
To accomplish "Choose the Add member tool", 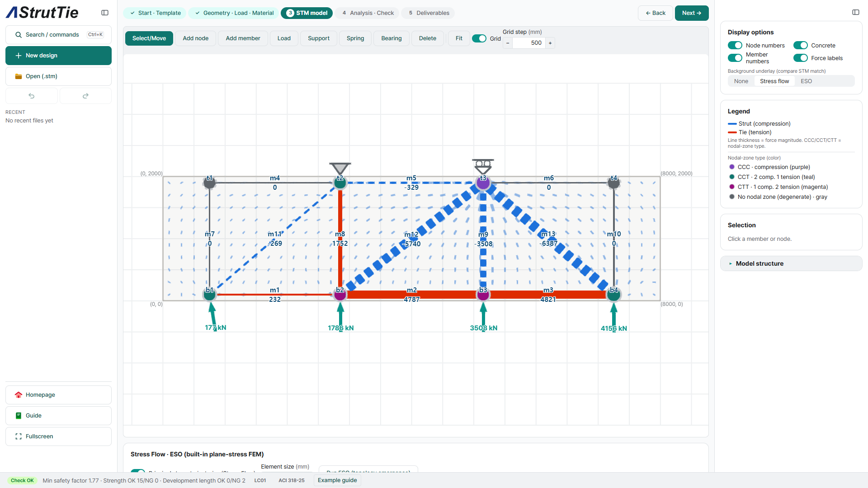I will pyautogui.click(x=243, y=38).
